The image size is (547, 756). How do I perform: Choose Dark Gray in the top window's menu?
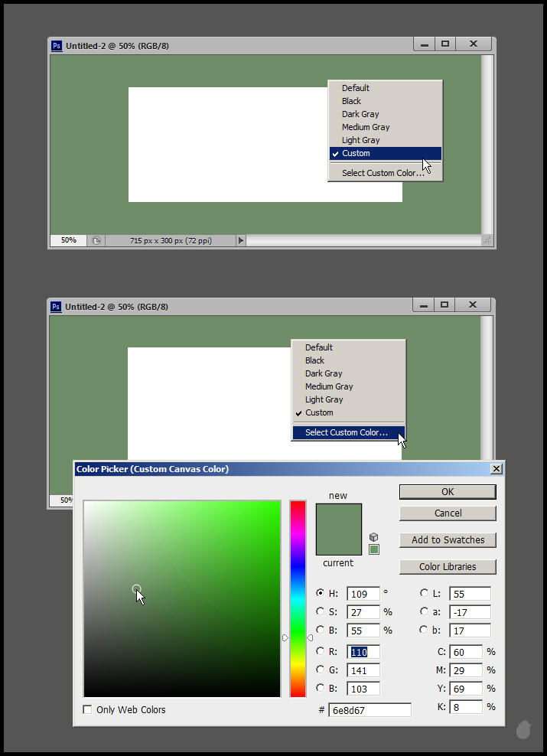(x=360, y=114)
